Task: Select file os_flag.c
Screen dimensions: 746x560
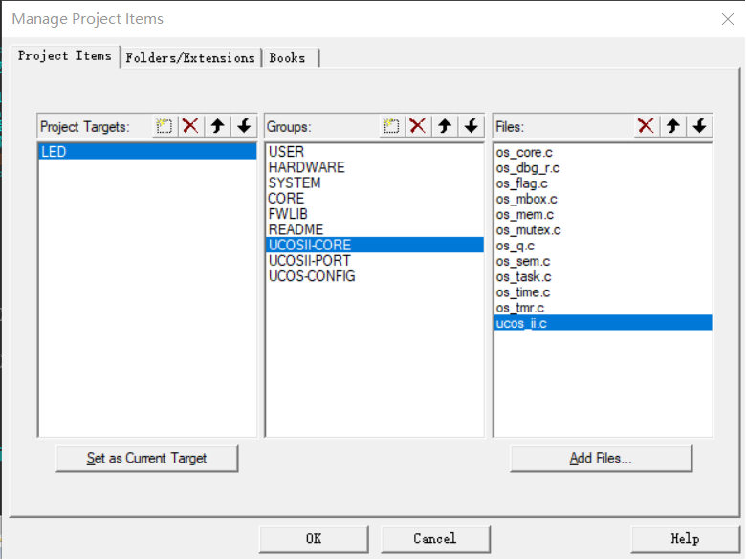Action: (603, 183)
